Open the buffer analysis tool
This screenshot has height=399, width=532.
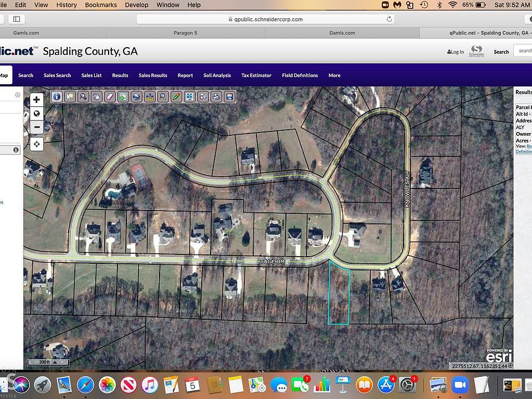(x=203, y=96)
